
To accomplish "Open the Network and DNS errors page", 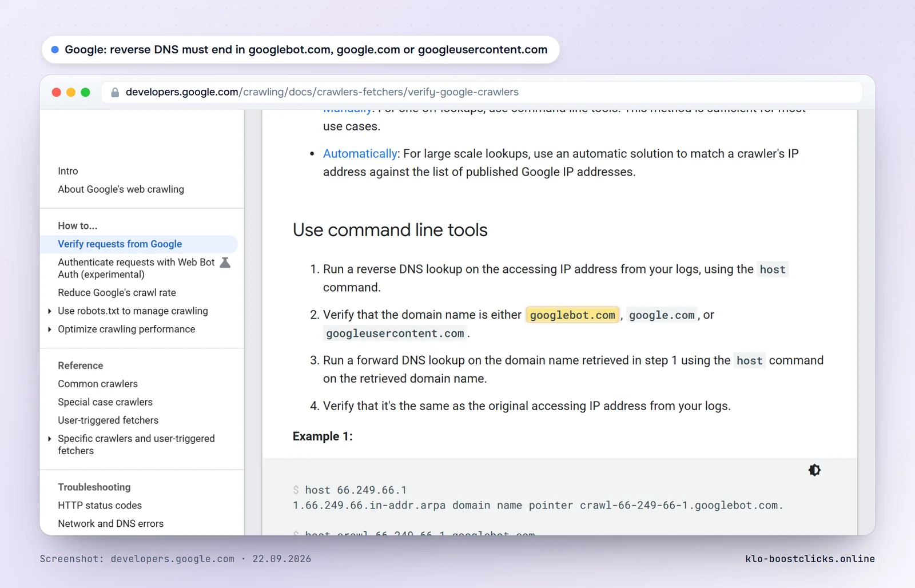I will 110,524.
